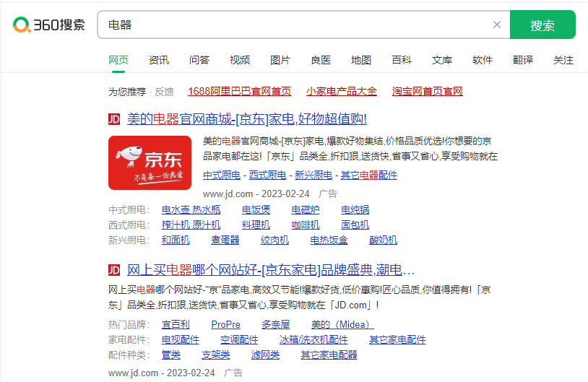Click the 反馈 feedback link
The height and width of the screenshot is (382, 588).
coord(165,92)
